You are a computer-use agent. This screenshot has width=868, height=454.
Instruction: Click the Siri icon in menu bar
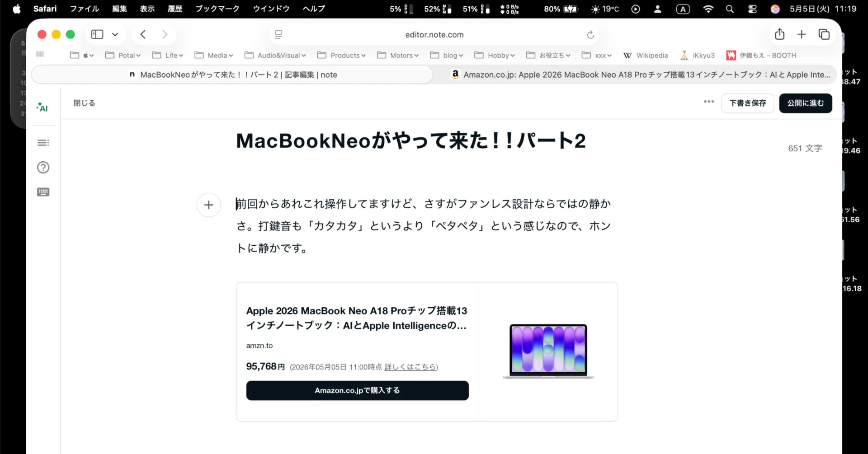tap(775, 9)
